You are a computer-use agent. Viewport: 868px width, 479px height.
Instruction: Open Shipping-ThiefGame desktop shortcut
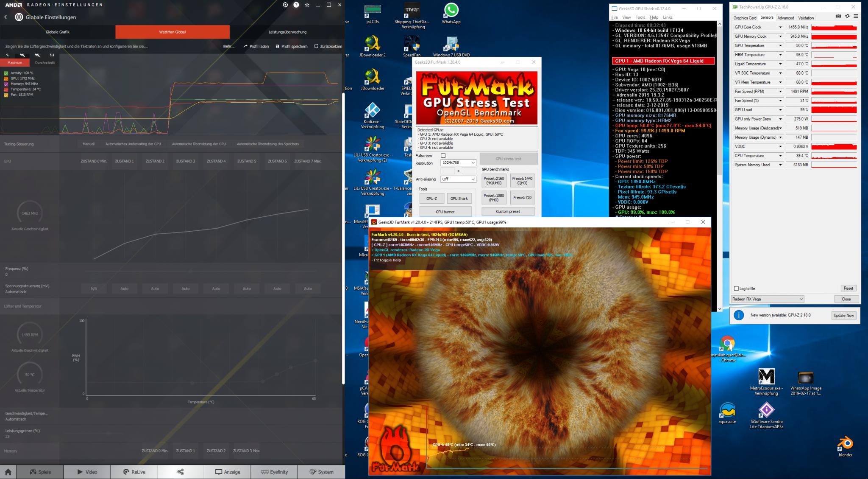coord(412,16)
